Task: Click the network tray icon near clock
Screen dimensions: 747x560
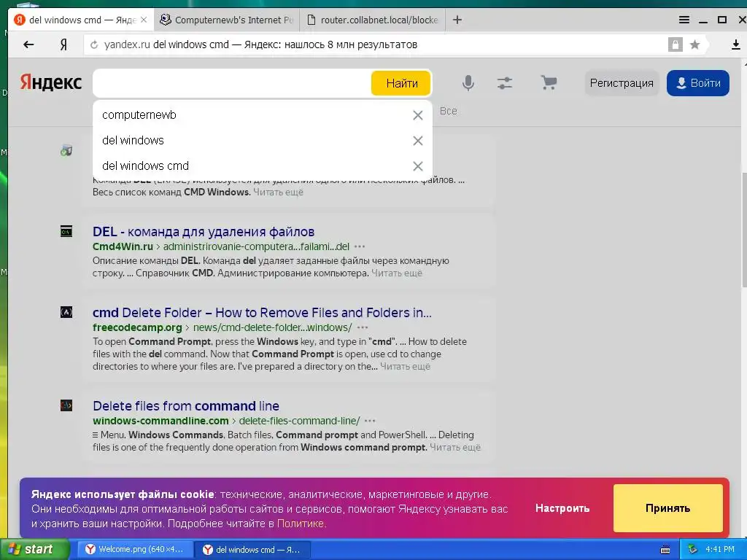Action: (693, 550)
